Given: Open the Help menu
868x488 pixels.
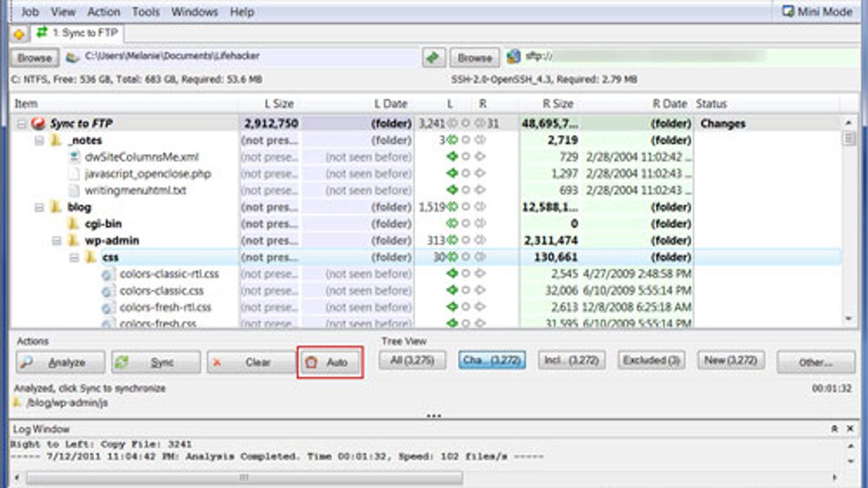Looking at the screenshot, I should (x=242, y=12).
